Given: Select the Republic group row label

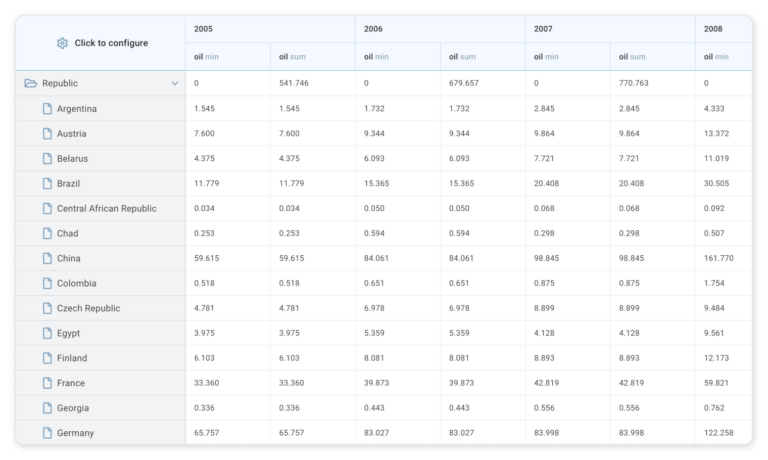Looking at the screenshot, I should click(60, 83).
